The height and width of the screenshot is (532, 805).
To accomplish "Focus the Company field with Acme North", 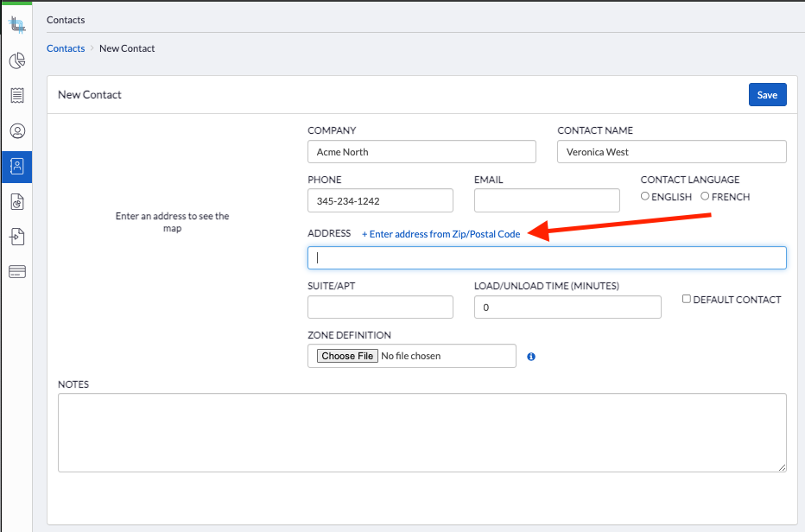I will (x=422, y=152).
